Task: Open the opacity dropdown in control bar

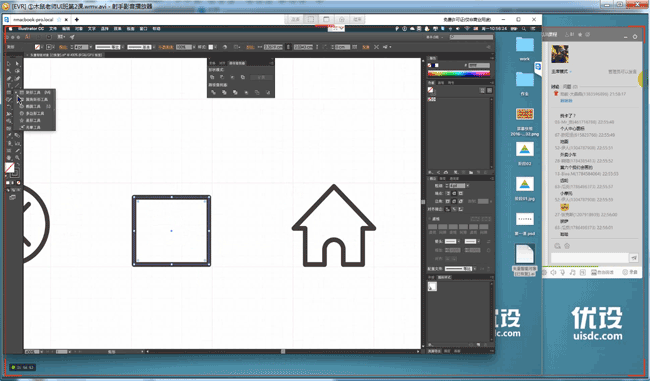Action: click(194, 47)
